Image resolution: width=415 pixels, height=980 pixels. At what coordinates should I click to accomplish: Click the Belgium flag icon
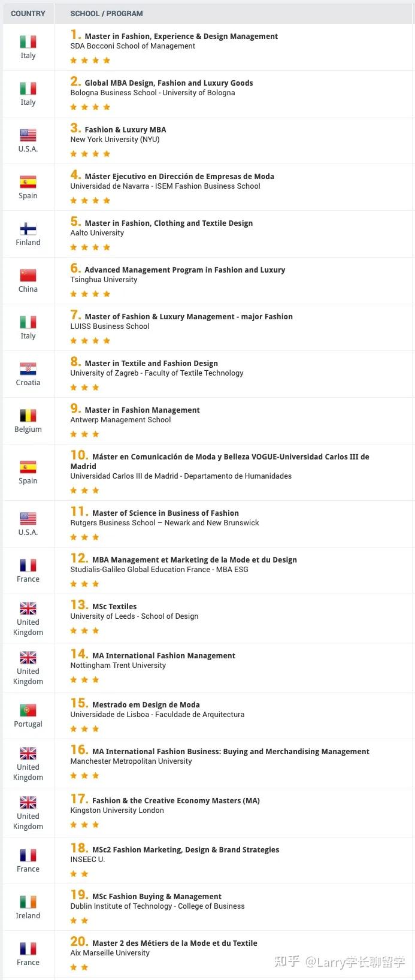[28, 416]
